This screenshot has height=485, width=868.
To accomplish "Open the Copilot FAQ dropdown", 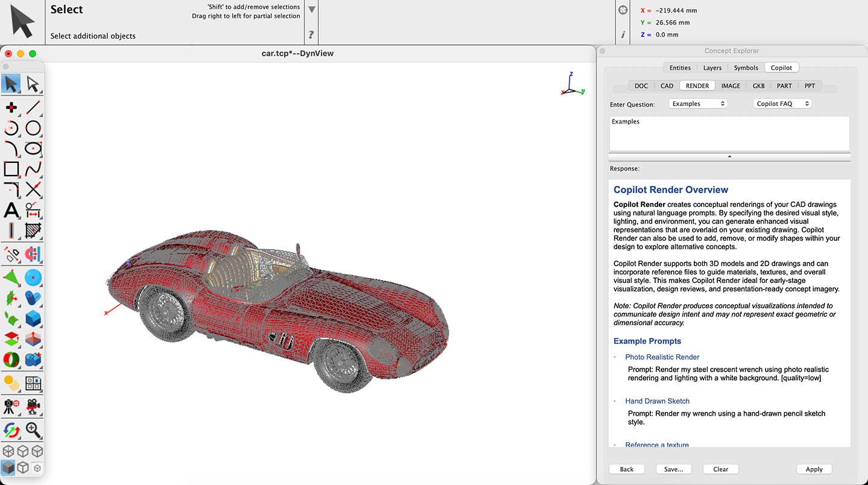I will pyautogui.click(x=782, y=104).
